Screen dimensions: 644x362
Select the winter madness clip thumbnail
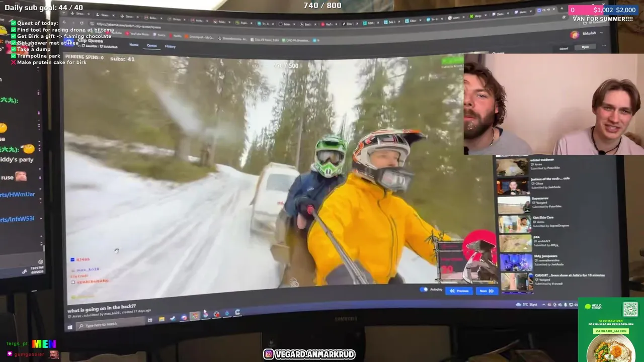point(512,166)
